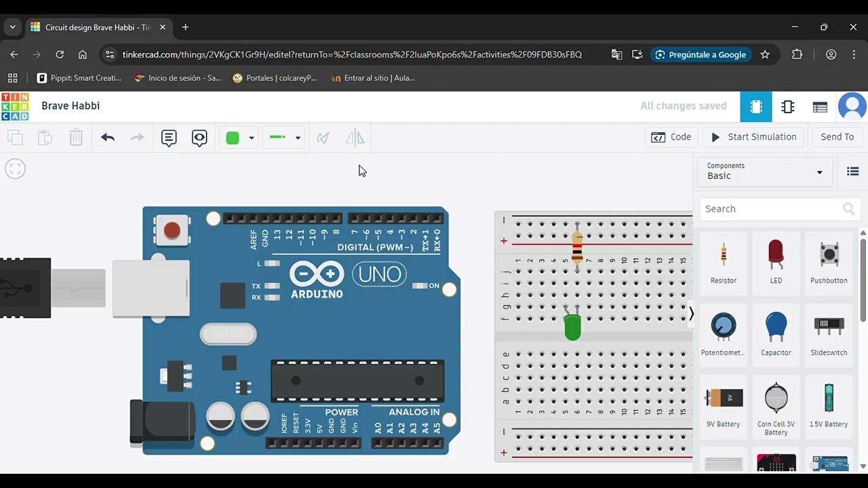Reload the Tinkercad page
868x488 pixels.
pos(60,55)
